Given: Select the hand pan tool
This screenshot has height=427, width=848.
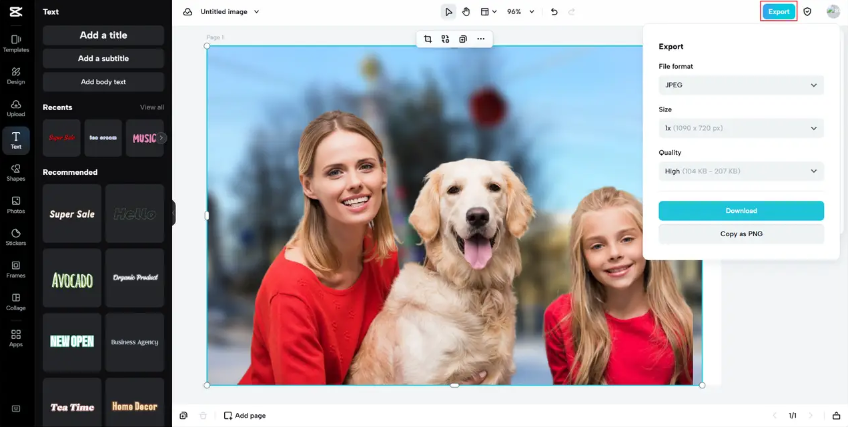Looking at the screenshot, I should point(466,11).
